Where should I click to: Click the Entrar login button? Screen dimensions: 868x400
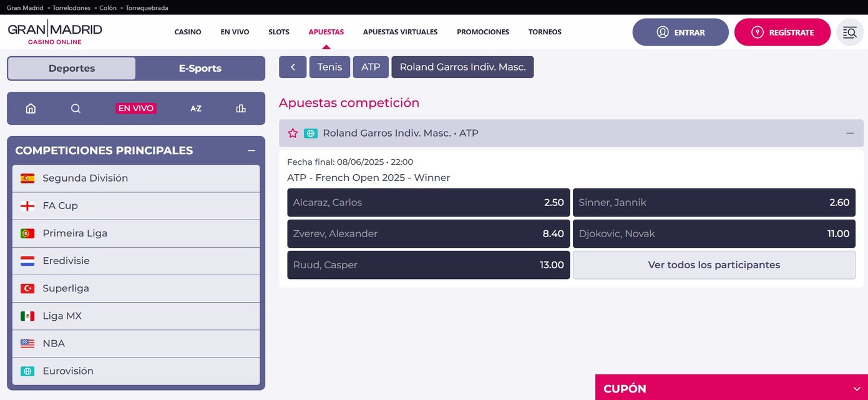(x=681, y=32)
